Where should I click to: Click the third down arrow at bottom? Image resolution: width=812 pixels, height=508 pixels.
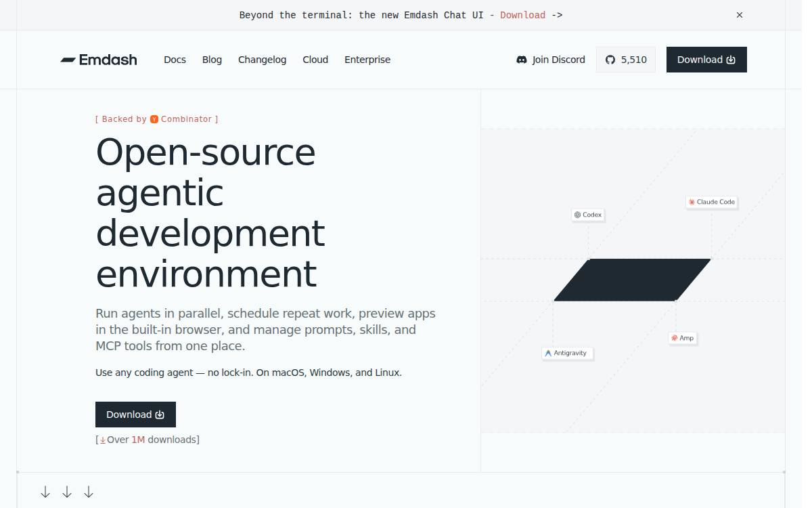[x=89, y=492]
